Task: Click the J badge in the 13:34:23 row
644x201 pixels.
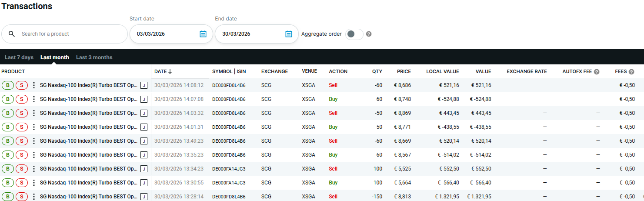Action: (144, 169)
